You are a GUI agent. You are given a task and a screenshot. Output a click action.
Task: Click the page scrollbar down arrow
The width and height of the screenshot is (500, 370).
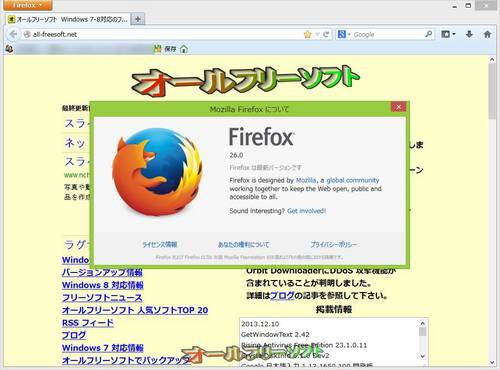click(492, 362)
